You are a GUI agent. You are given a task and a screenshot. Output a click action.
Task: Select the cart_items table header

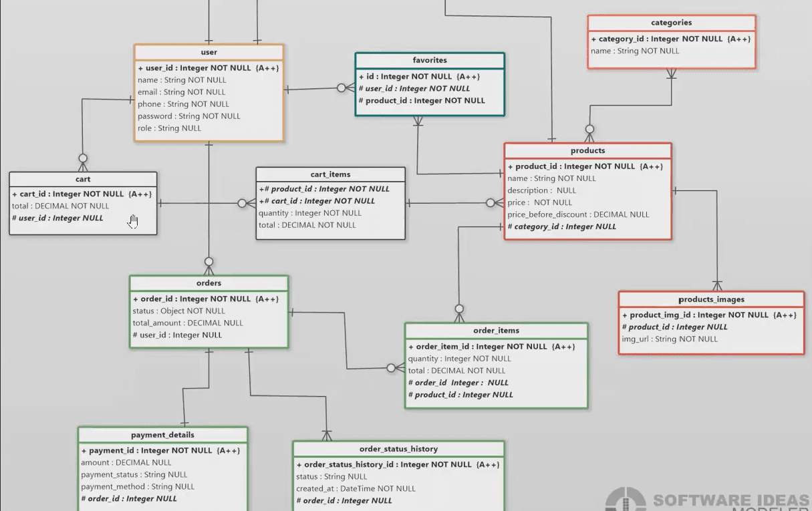[331, 175]
